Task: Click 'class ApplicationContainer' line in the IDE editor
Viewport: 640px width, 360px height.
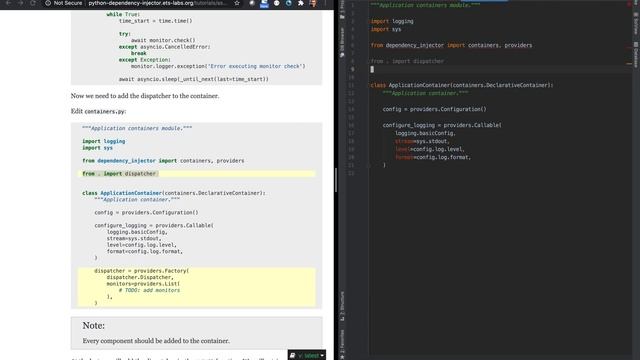Action: [x=462, y=85]
